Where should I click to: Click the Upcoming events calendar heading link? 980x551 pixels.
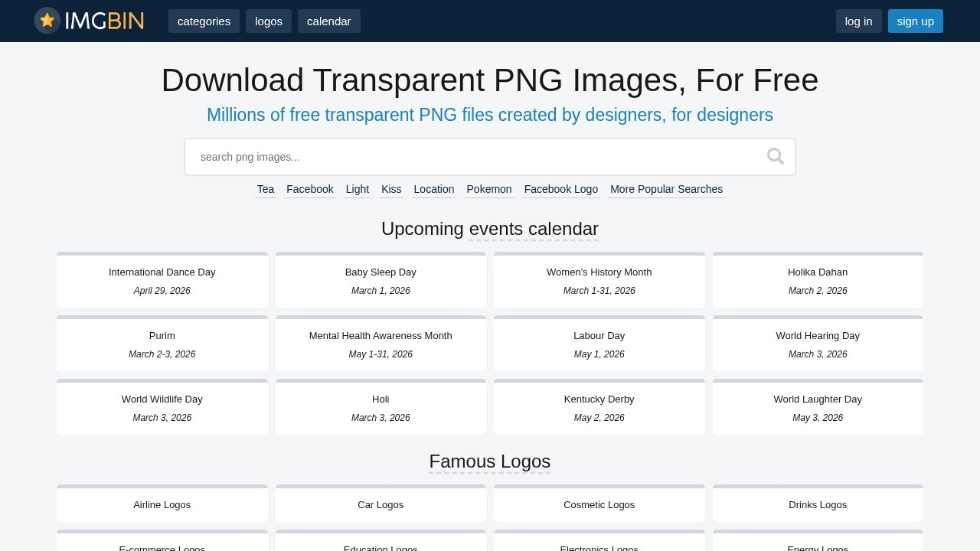tap(533, 229)
